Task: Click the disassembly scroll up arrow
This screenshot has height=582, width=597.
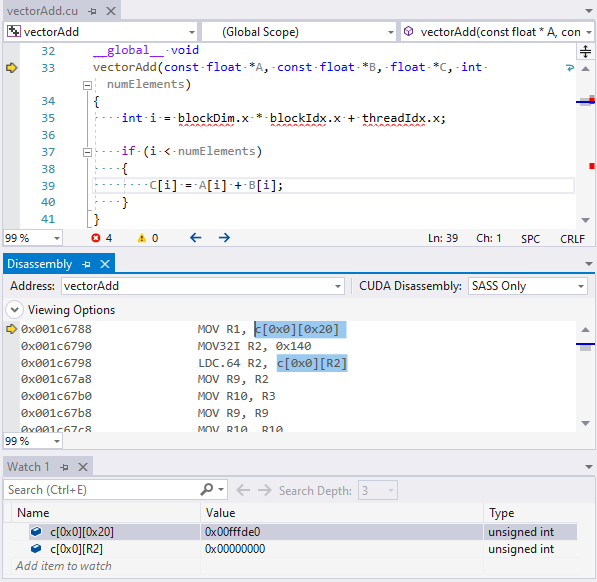Action: (586, 330)
